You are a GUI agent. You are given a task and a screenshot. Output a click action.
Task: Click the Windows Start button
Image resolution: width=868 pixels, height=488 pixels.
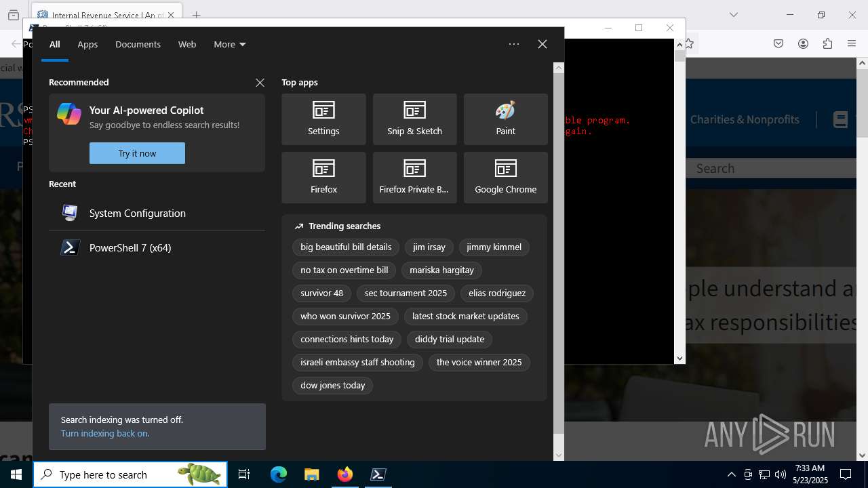[16, 474]
